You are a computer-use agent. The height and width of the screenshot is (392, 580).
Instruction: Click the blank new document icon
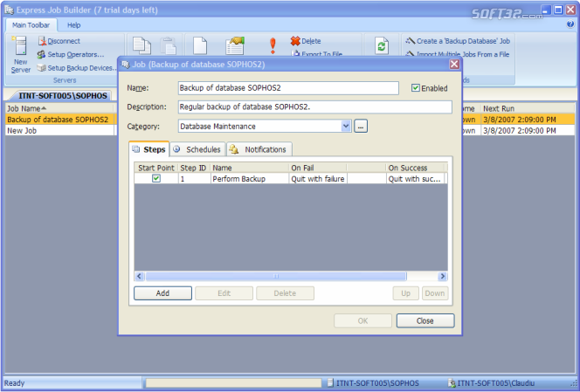coord(200,46)
